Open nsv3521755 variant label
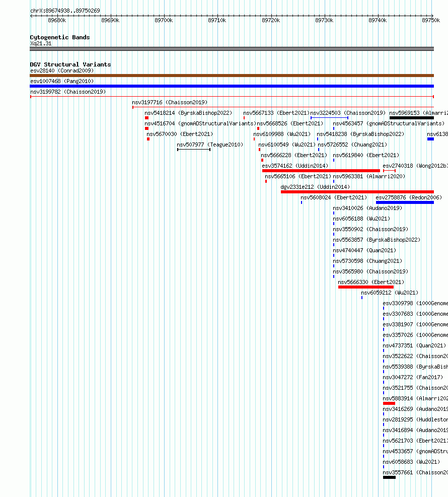Image resolution: width=448 pixels, height=497 pixels. (415, 388)
